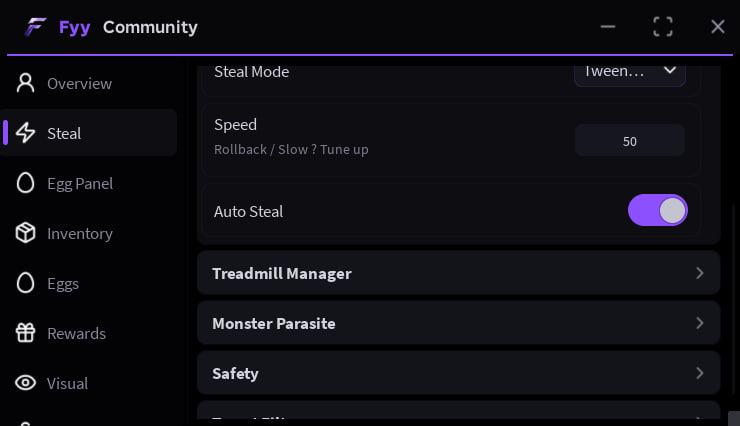Click the Rewards gift icon

pyautogui.click(x=25, y=333)
